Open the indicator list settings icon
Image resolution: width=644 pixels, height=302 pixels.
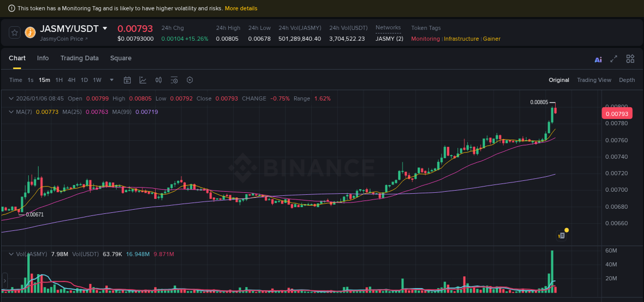[x=174, y=80]
